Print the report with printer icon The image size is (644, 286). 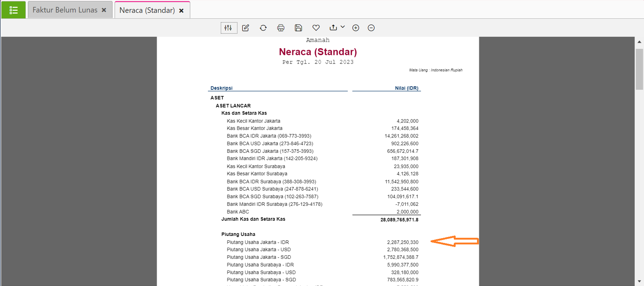pos(281,28)
